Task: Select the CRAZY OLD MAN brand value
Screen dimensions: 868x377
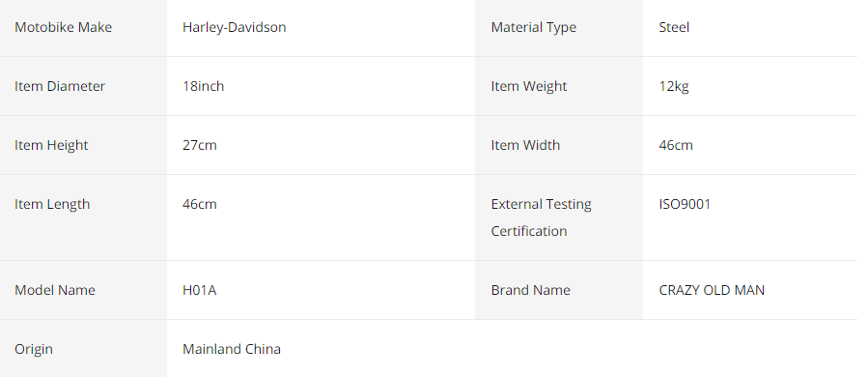Action: (x=712, y=290)
